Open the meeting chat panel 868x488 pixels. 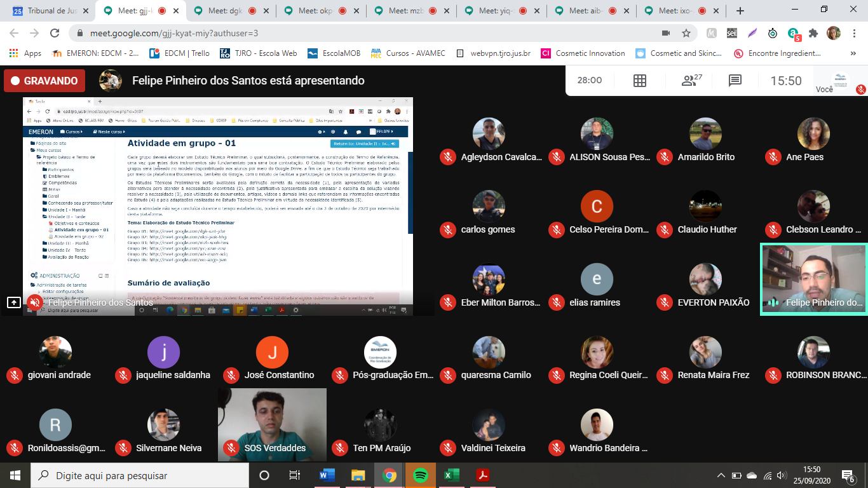coord(735,81)
